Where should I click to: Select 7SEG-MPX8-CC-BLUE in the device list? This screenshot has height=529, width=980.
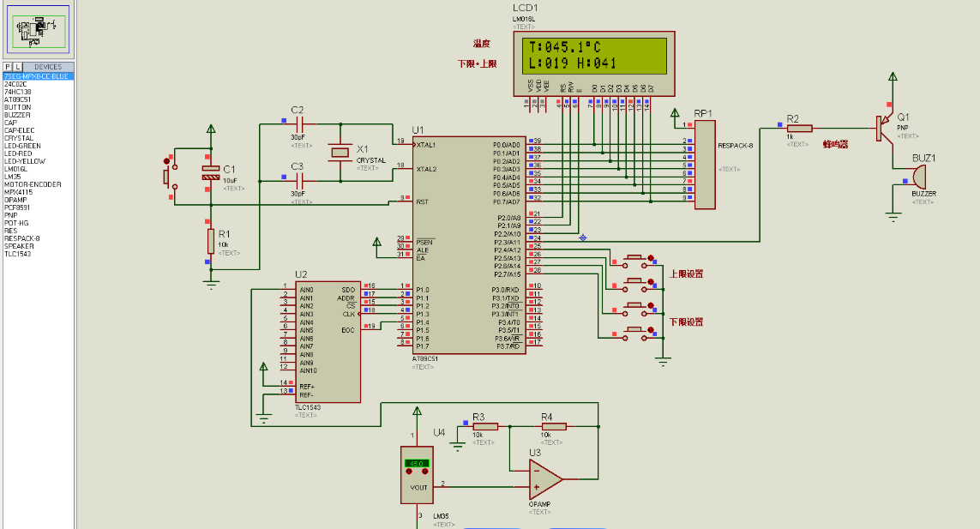pyautogui.click(x=38, y=76)
